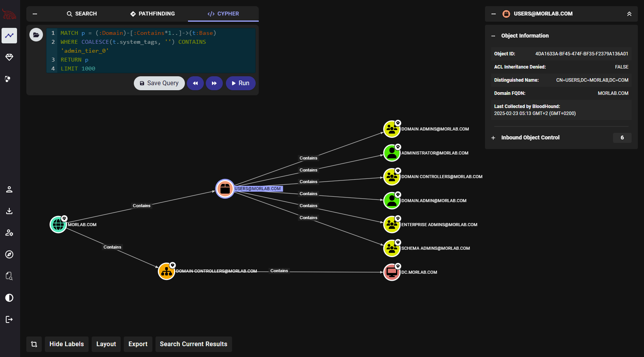Open the download collectors icon in sidebar
Viewport: 644px width, 357px height.
coord(9,211)
